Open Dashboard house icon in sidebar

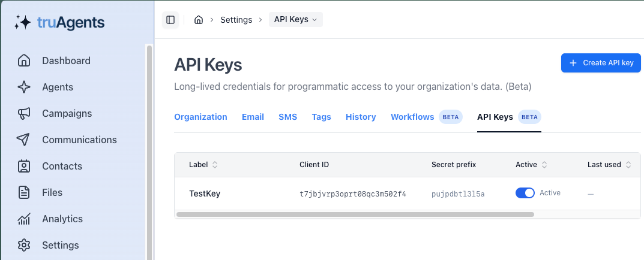coord(24,61)
